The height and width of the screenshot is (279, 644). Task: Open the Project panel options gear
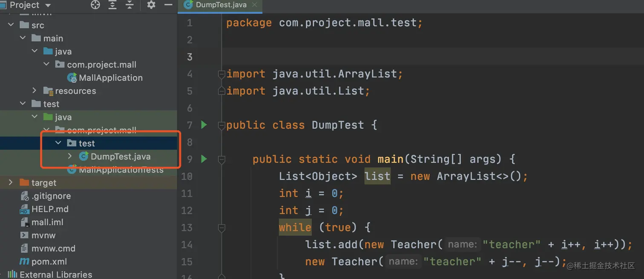pyautogui.click(x=150, y=6)
